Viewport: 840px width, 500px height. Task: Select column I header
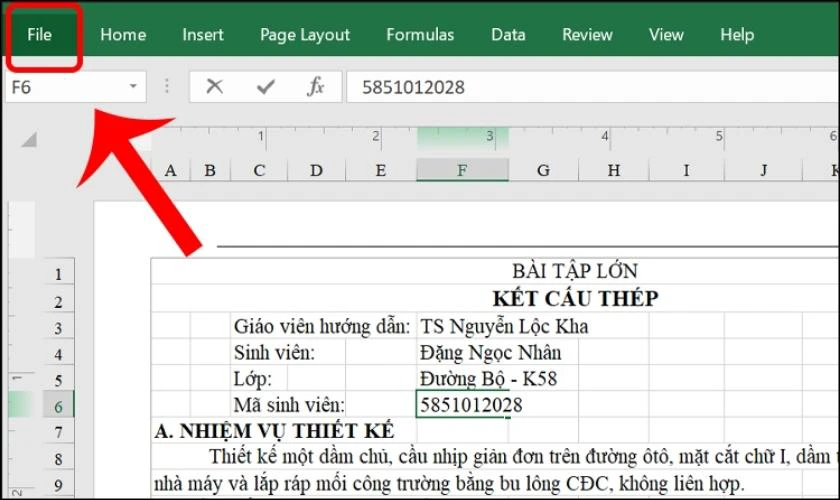pos(686,170)
